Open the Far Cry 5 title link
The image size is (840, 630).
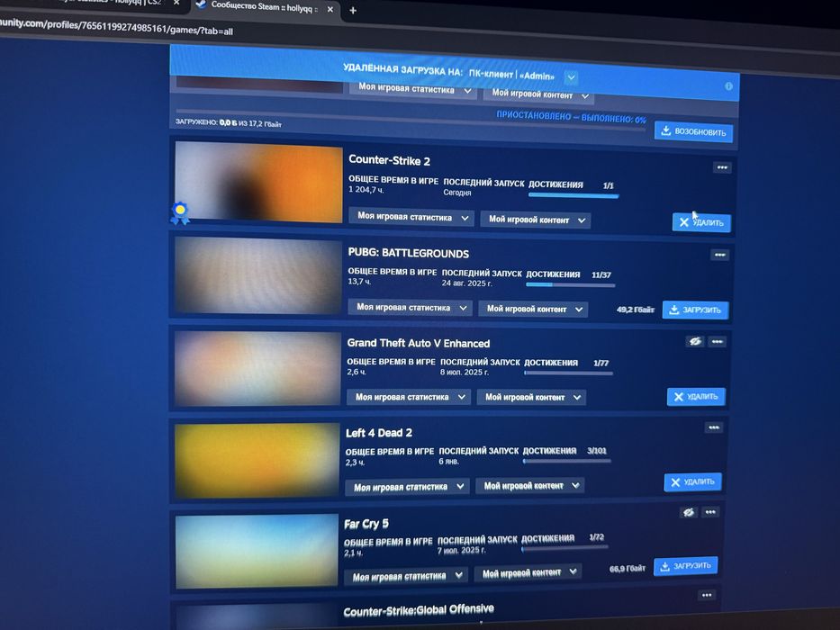[366, 524]
